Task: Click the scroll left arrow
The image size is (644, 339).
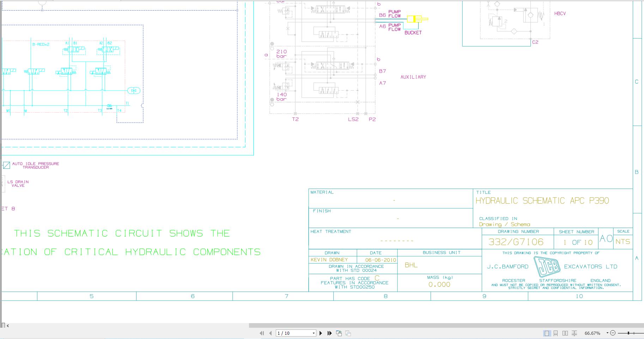Action: pyautogui.click(x=8, y=326)
